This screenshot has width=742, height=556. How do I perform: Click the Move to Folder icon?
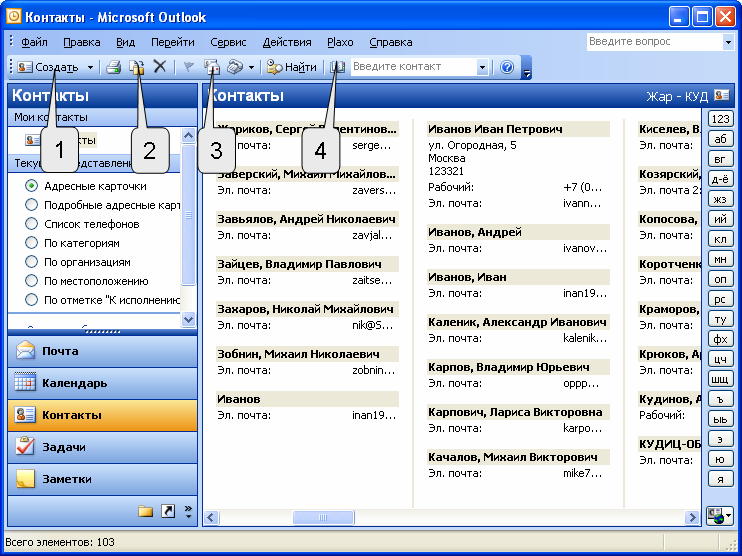[137, 67]
